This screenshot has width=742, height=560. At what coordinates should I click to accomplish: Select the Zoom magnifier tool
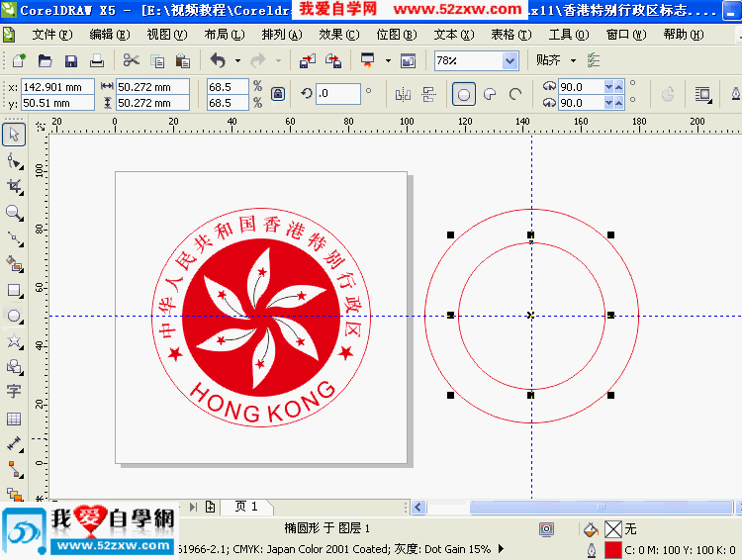(15, 213)
